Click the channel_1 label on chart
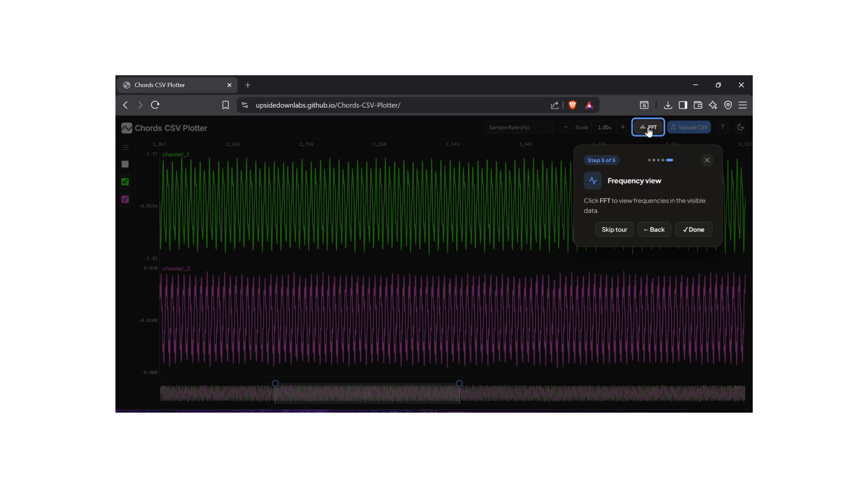Image resolution: width=868 pixels, height=488 pixels. pyautogui.click(x=176, y=155)
